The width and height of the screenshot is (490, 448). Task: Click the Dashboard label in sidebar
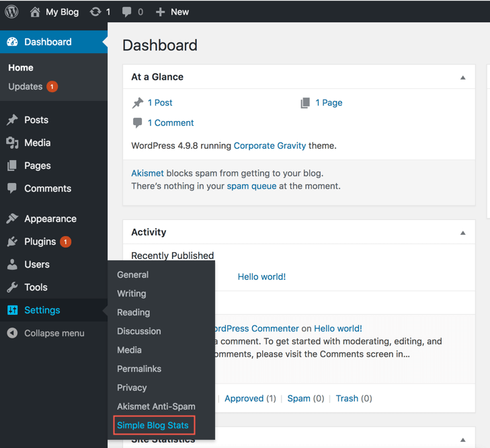48,42
